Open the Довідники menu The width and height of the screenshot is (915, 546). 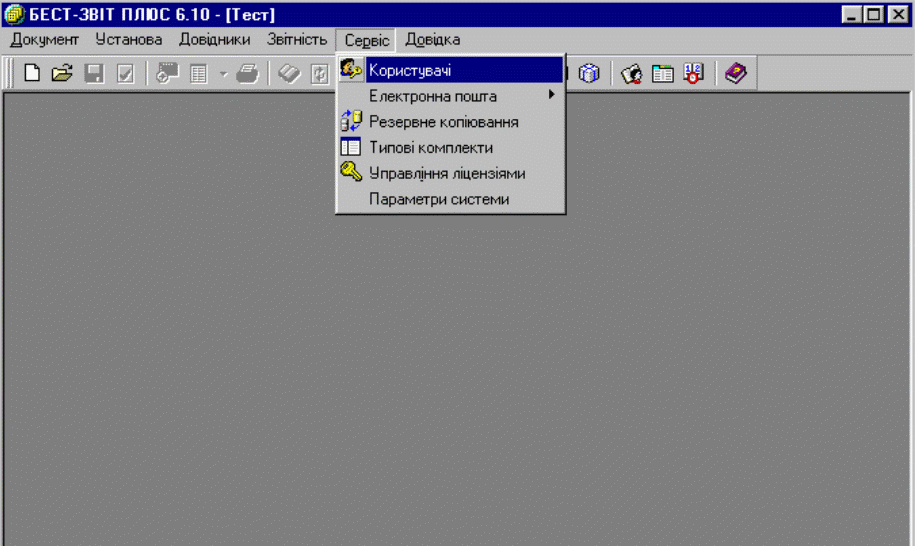[x=214, y=40]
